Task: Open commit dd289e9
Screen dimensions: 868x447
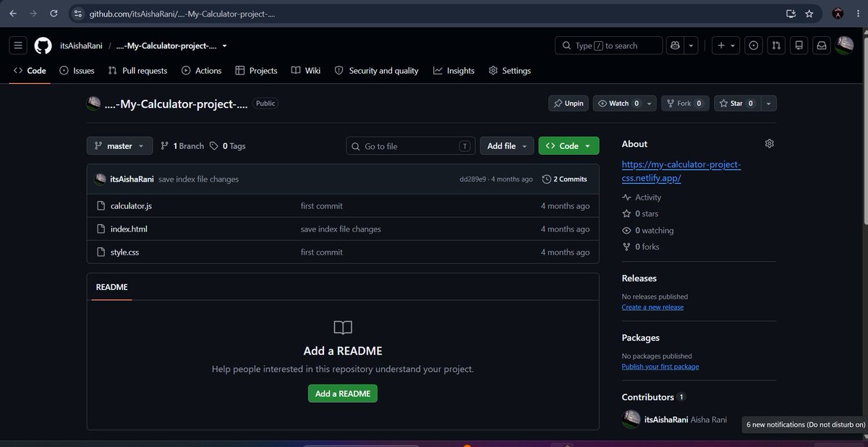Action: pyautogui.click(x=474, y=179)
